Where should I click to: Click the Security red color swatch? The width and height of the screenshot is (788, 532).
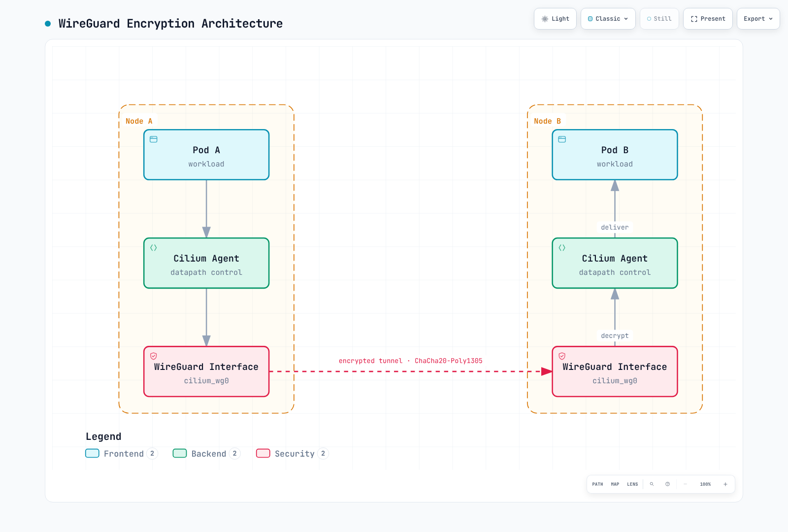263,453
